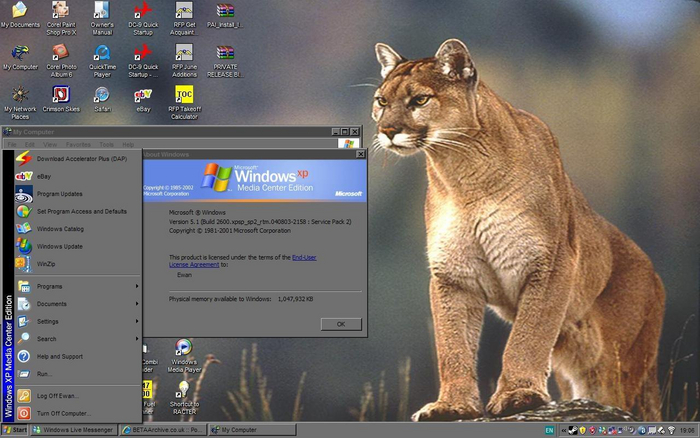The image size is (700, 438).
Task: Open WinZip from Start menu
Action: pyautogui.click(x=78, y=264)
